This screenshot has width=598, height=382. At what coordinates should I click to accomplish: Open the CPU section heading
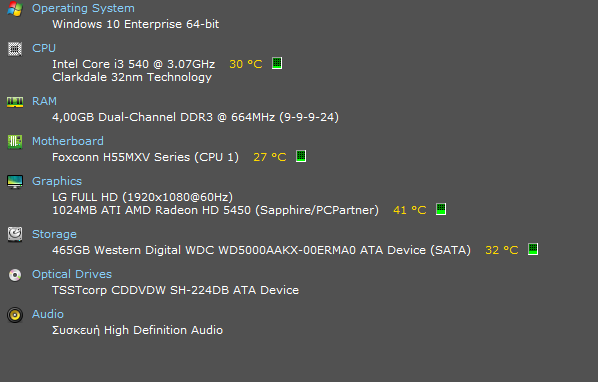(44, 48)
